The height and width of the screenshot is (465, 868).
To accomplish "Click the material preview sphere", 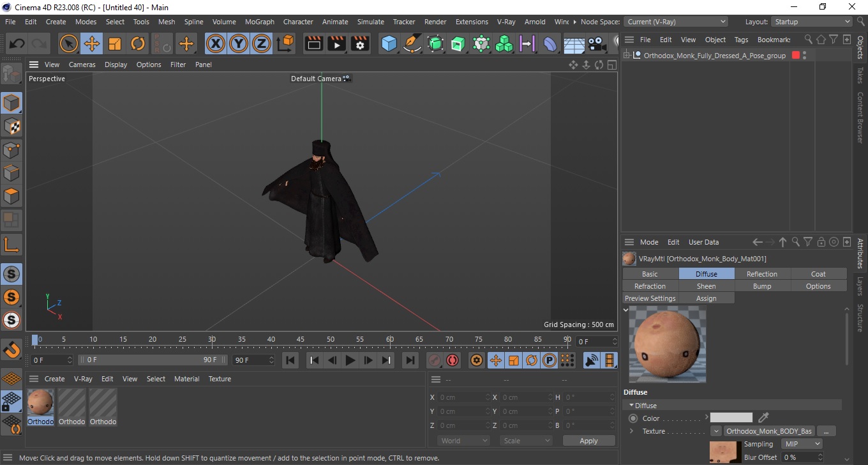I will (668, 344).
